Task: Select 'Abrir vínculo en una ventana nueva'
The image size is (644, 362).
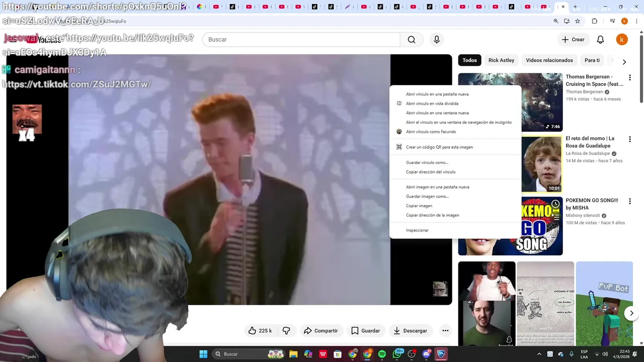Action: 455,113
